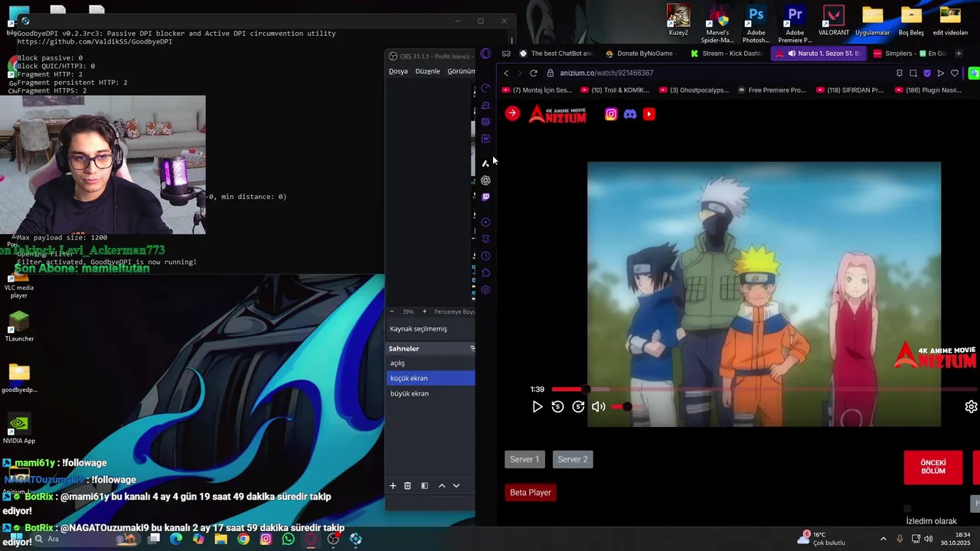Switch to Stream - Kick Dashboard tab
The width and height of the screenshot is (980, 551).
[727, 54]
